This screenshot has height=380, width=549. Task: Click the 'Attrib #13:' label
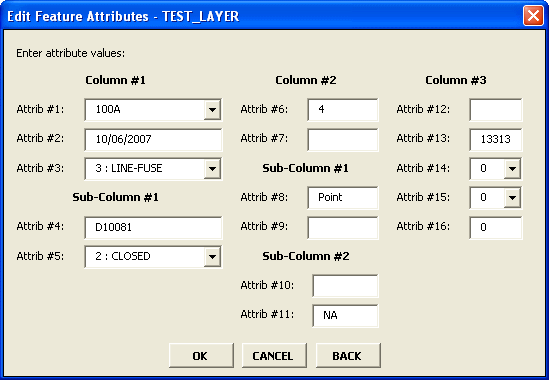423,138
